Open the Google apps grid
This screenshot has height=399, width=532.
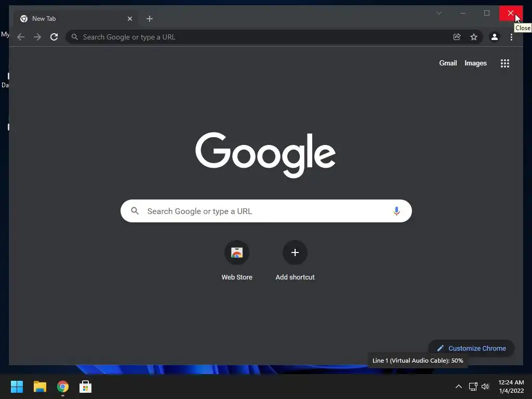(505, 63)
